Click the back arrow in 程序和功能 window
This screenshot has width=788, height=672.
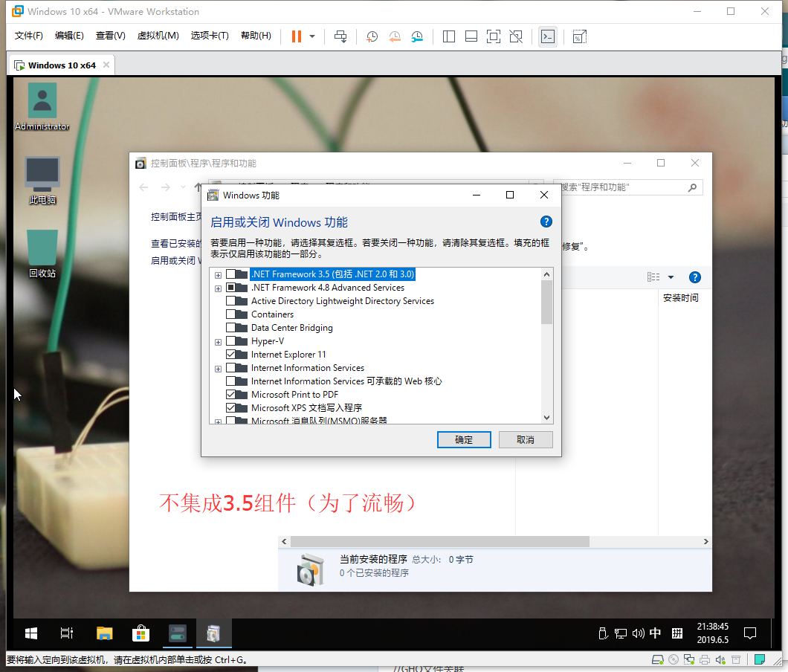[143, 187]
